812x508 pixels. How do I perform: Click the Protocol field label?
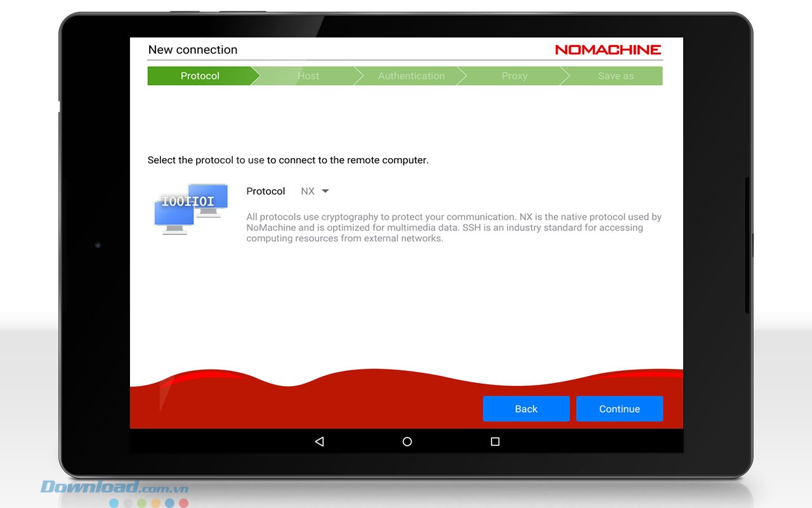click(x=266, y=191)
